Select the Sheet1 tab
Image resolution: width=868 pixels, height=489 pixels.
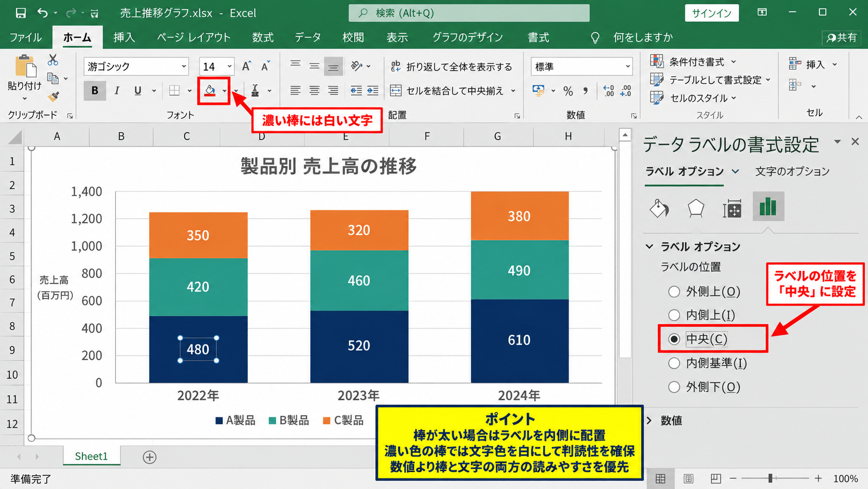coord(91,456)
